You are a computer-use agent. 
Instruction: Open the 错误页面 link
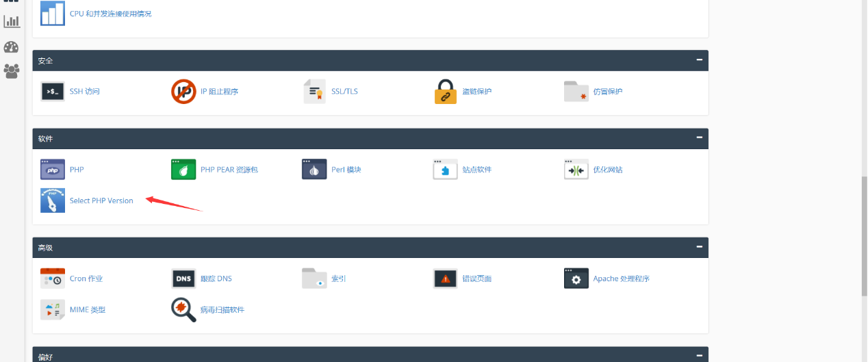477,279
